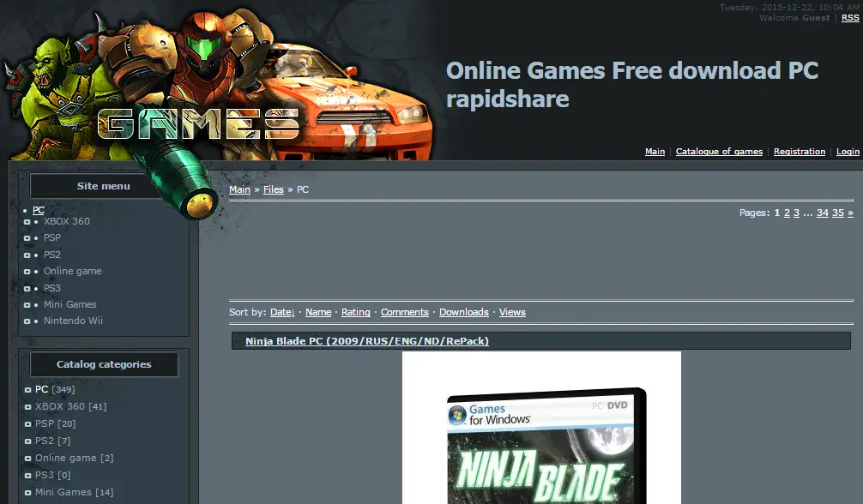Click current page number 1

click(x=776, y=213)
